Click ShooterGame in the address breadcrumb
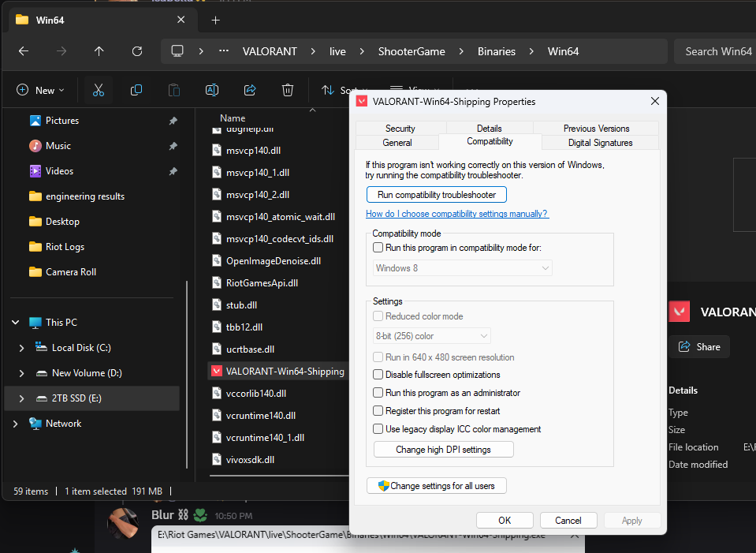Viewport: 756px width, 553px height. coord(412,51)
